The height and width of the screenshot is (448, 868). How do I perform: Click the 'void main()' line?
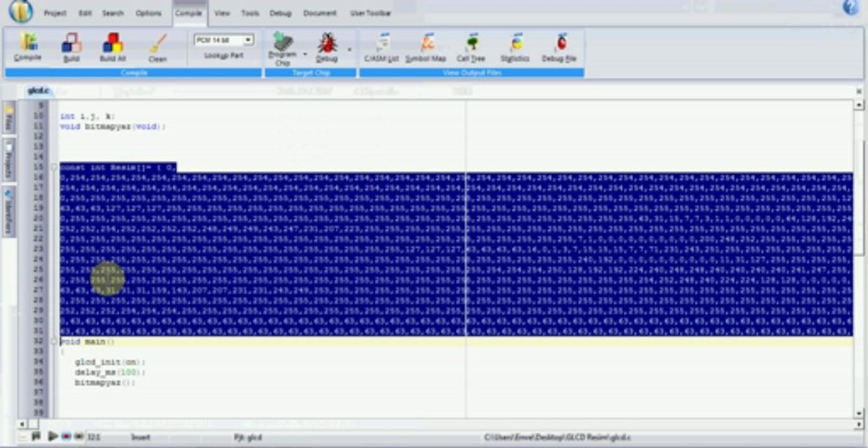click(x=88, y=342)
